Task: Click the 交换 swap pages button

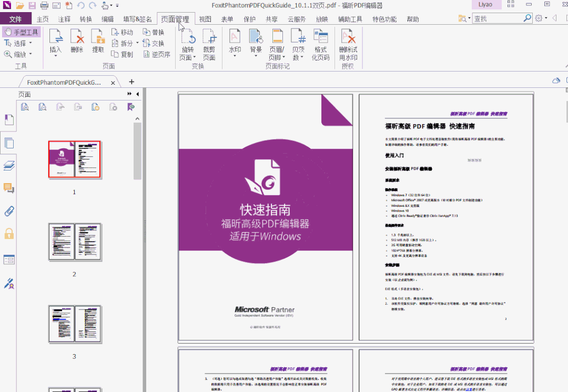Action: click(x=154, y=44)
